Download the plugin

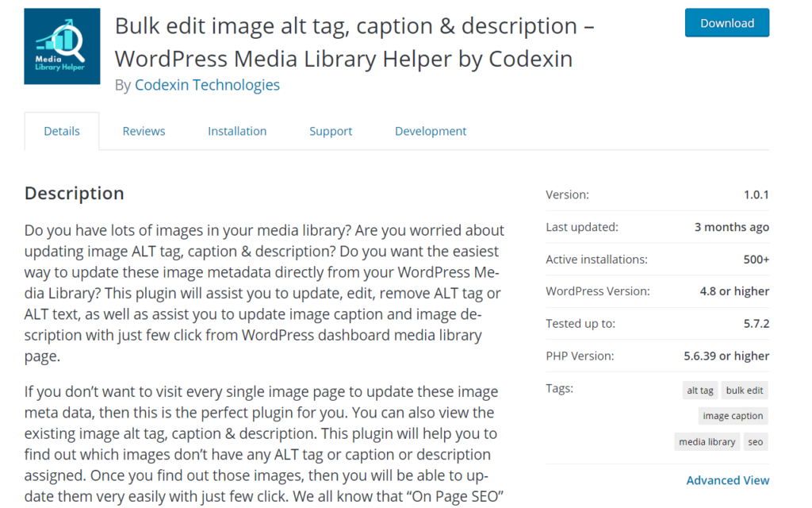(726, 23)
